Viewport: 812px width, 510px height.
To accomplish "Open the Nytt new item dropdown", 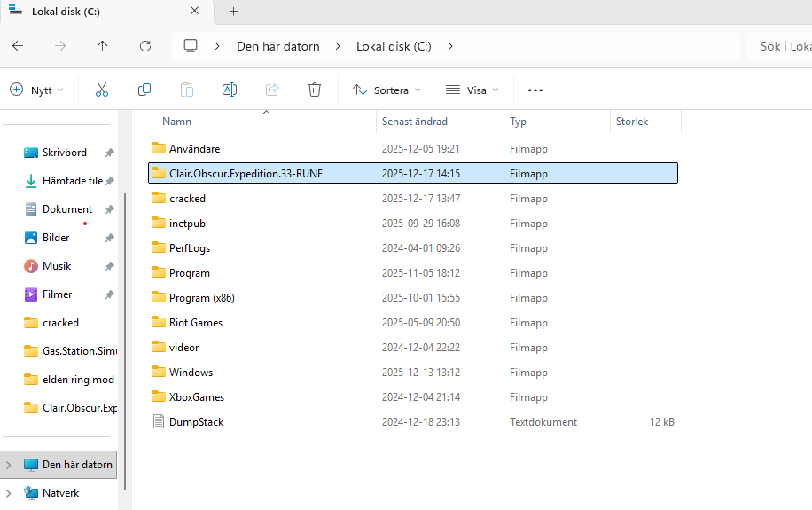I will tap(37, 90).
